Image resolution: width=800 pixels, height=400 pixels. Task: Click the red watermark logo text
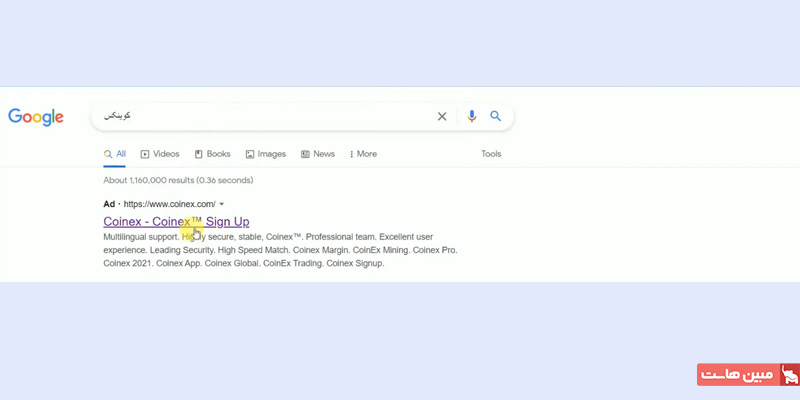pyautogui.click(x=737, y=375)
